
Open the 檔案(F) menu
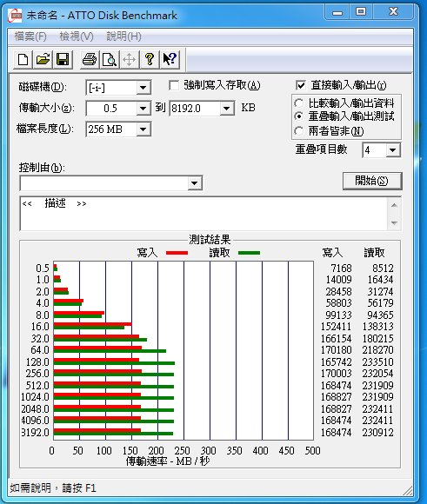[30, 36]
